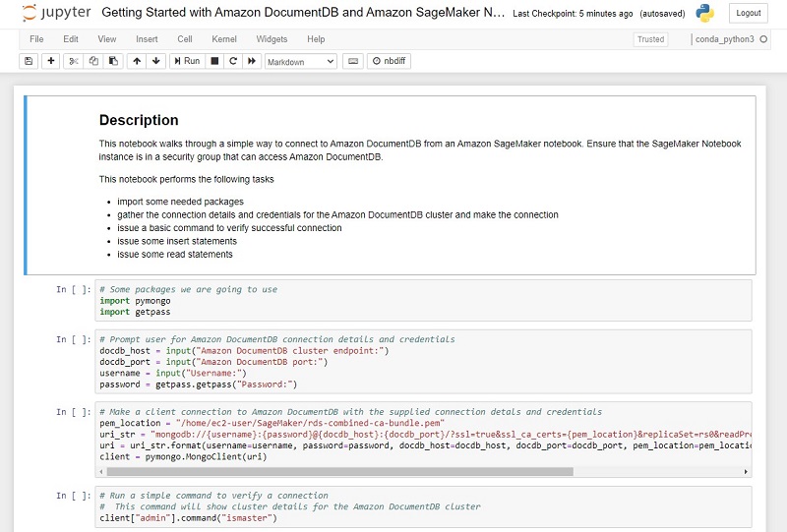This screenshot has height=532, width=787.
Task: Click the pymongo.MongoClient(uri) line
Action: (x=183, y=456)
